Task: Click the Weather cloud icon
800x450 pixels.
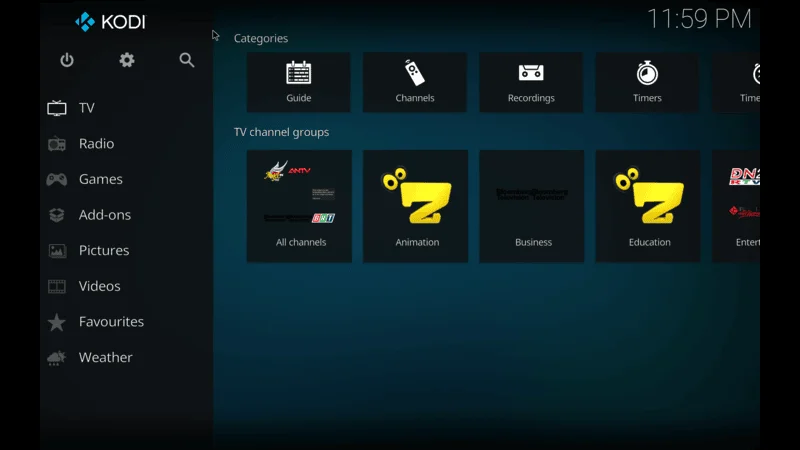Action: (x=57, y=358)
